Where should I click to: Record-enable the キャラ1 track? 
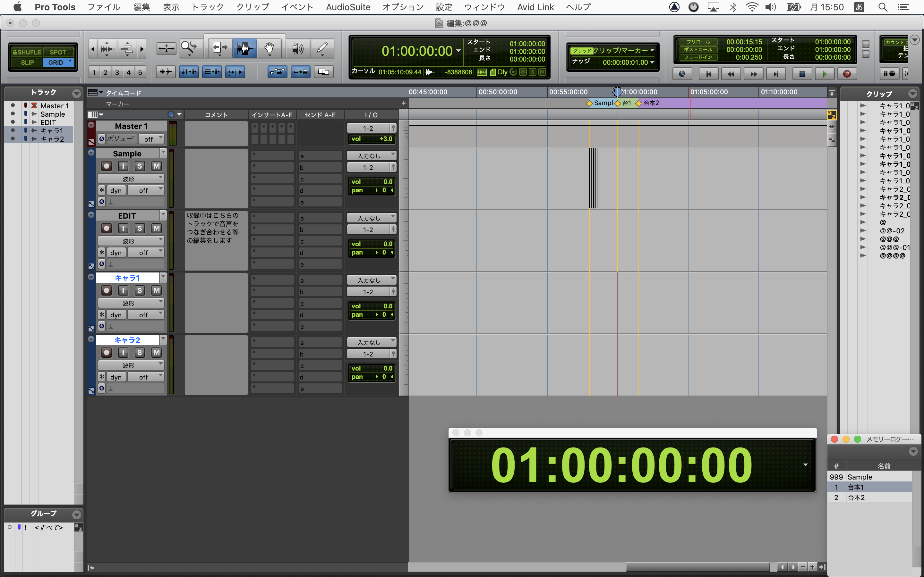coord(107,290)
